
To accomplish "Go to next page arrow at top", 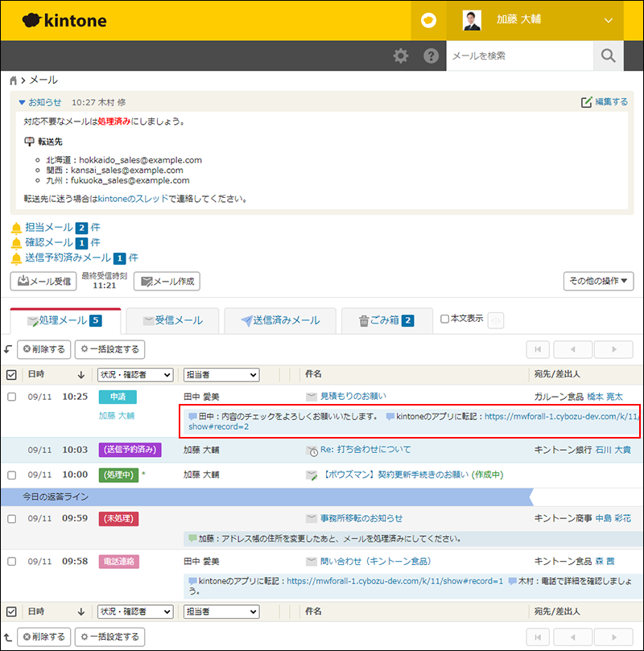I will tap(617, 349).
